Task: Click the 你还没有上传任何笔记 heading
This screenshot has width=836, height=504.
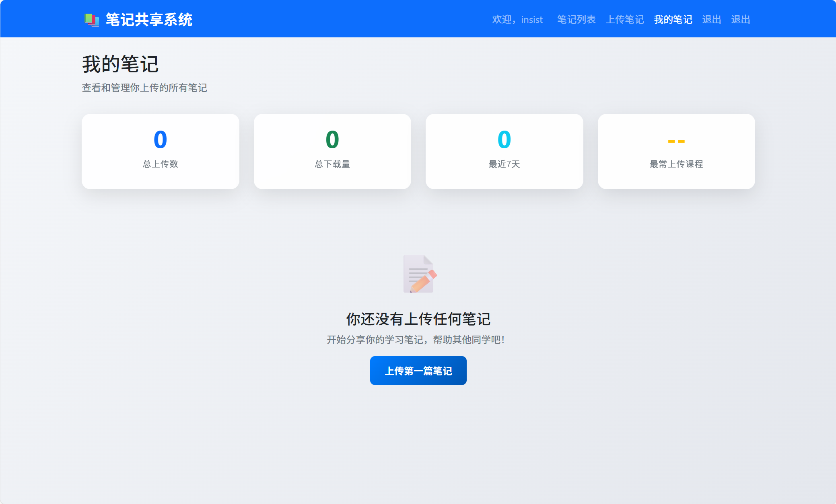Action: pyautogui.click(x=418, y=319)
